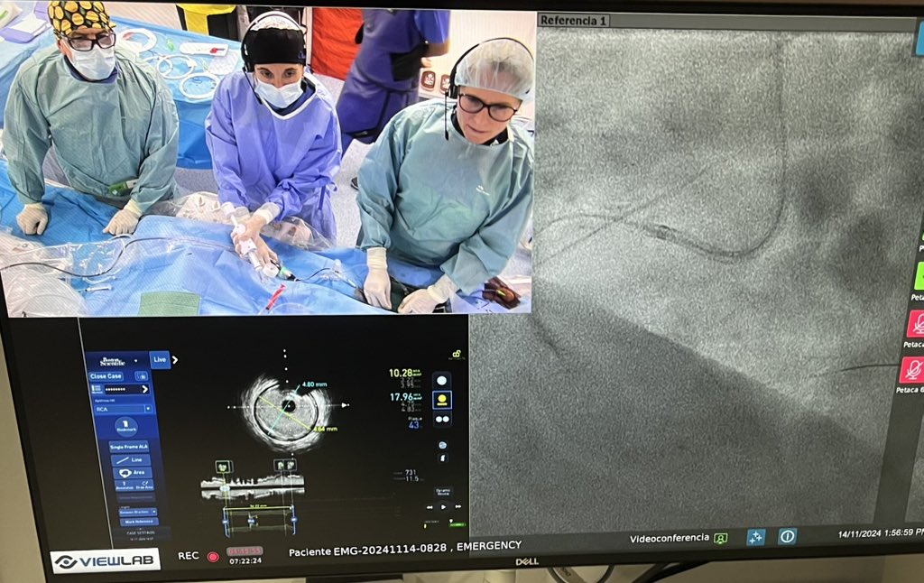Play the IVUS pullback recording
Screen dimensions: 924x583
443,507
